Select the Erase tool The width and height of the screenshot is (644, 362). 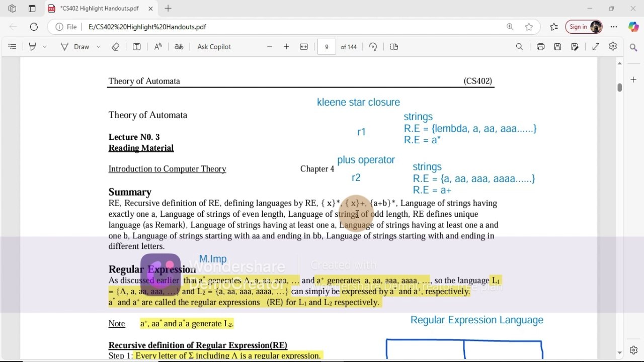pos(115,47)
